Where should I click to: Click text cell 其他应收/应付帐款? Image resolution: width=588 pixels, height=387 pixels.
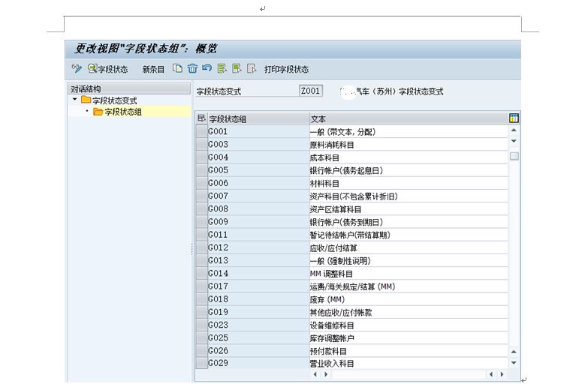coord(409,313)
